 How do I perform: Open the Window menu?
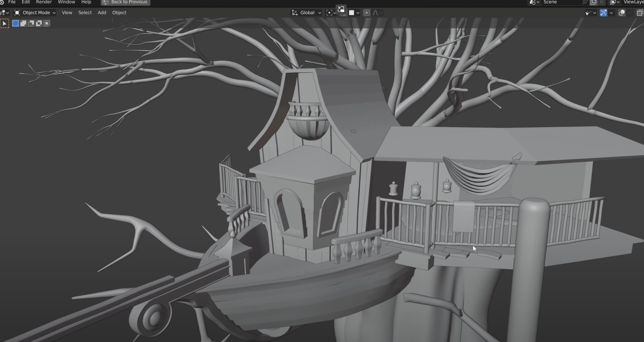(x=66, y=2)
